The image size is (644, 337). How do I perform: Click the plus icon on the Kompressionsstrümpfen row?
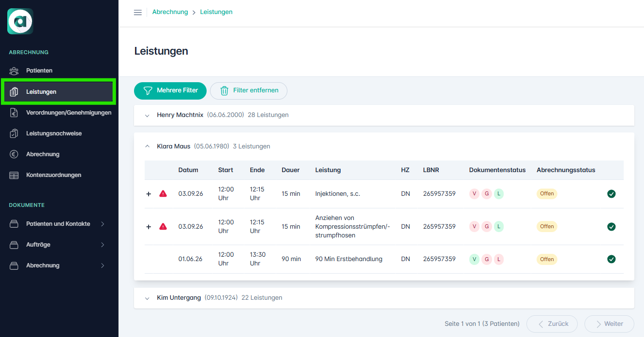click(149, 227)
